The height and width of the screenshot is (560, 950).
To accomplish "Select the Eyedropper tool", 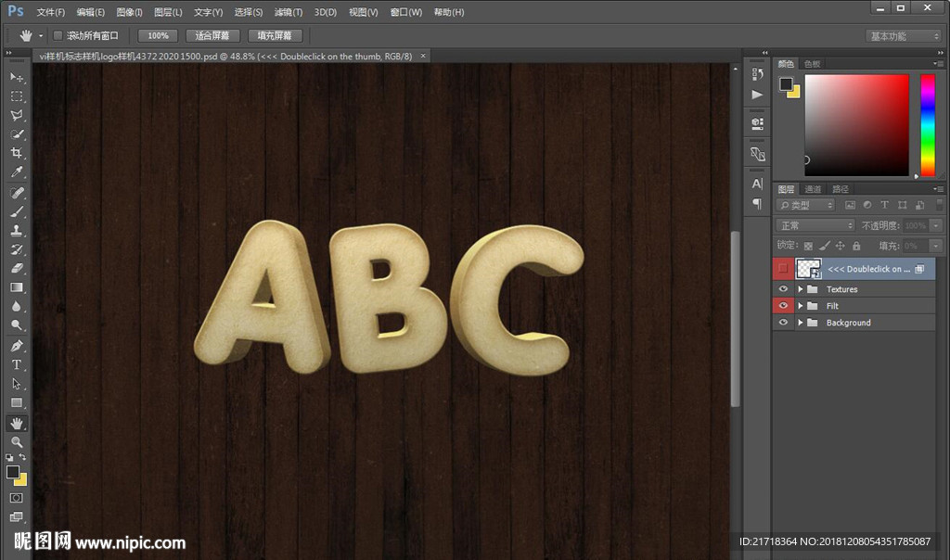I will click(x=17, y=172).
